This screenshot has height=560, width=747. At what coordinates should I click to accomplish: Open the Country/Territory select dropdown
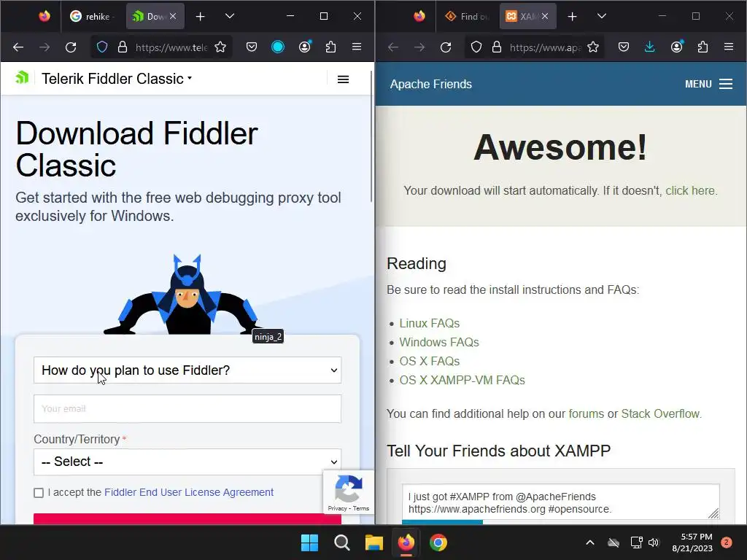[x=187, y=462]
